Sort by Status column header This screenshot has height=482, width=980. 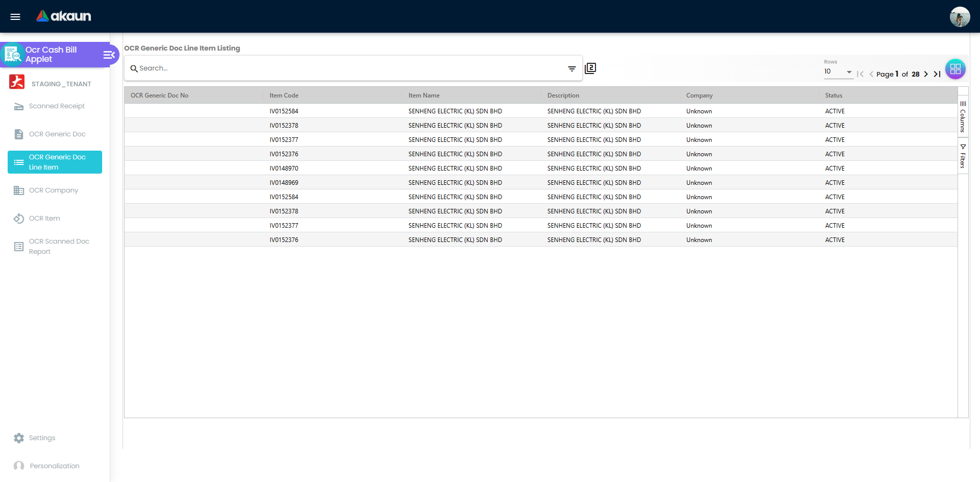[833, 95]
